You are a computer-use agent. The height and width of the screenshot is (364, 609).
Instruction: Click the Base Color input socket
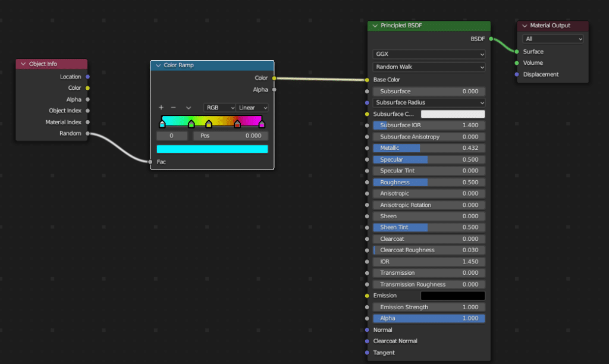(367, 80)
